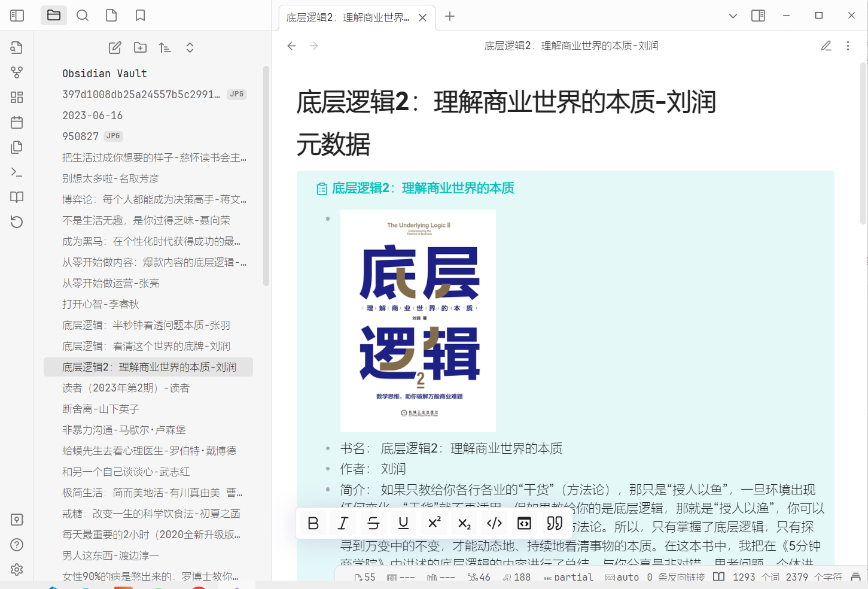
Task: Change file sort order
Action: click(165, 48)
